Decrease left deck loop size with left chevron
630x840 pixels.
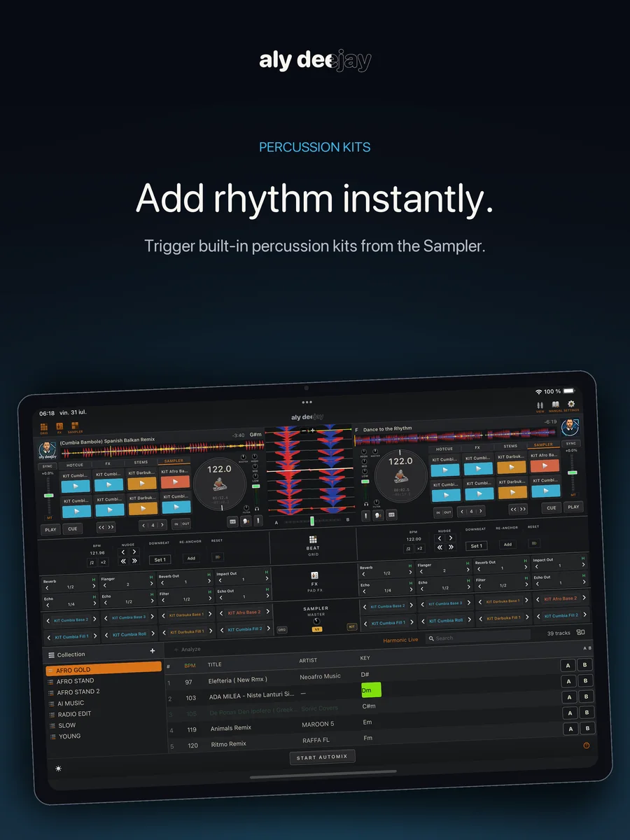click(x=145, y=526)
